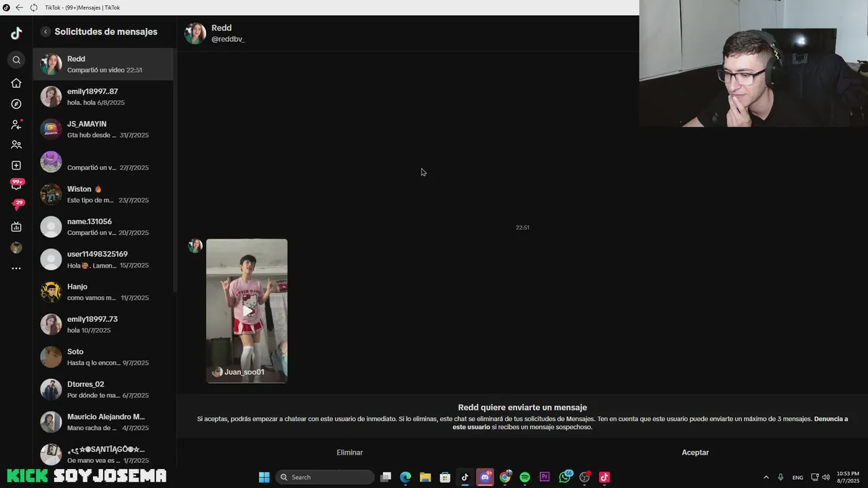
Task: Open the Mauricio Alejandro M... conversation
Action: coord(104,422)
